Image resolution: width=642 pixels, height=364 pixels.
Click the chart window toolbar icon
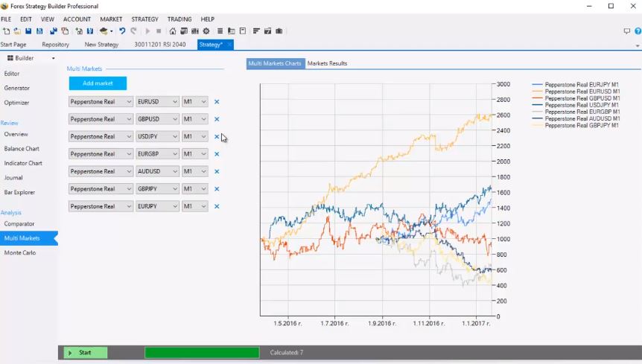tap(268, 31)
